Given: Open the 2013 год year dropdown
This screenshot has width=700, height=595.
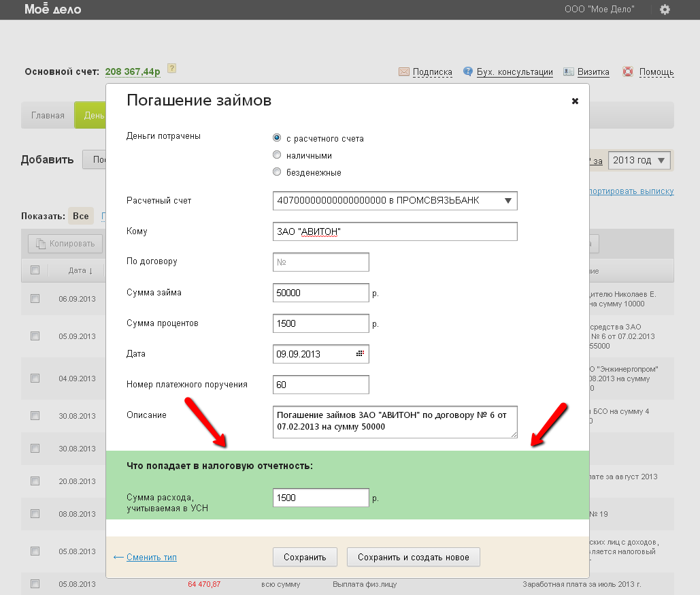Looking at the screenshot, I should [639, 161].
